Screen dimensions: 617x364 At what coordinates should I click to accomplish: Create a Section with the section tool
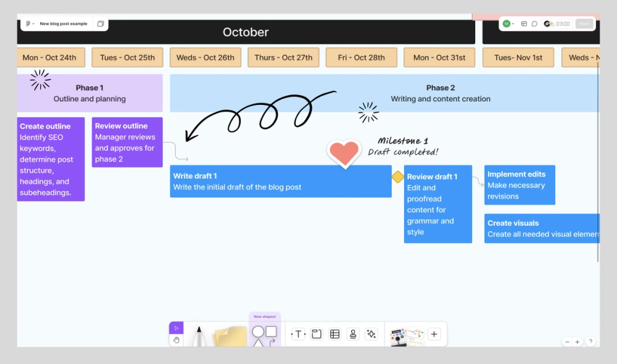point(316,333)
